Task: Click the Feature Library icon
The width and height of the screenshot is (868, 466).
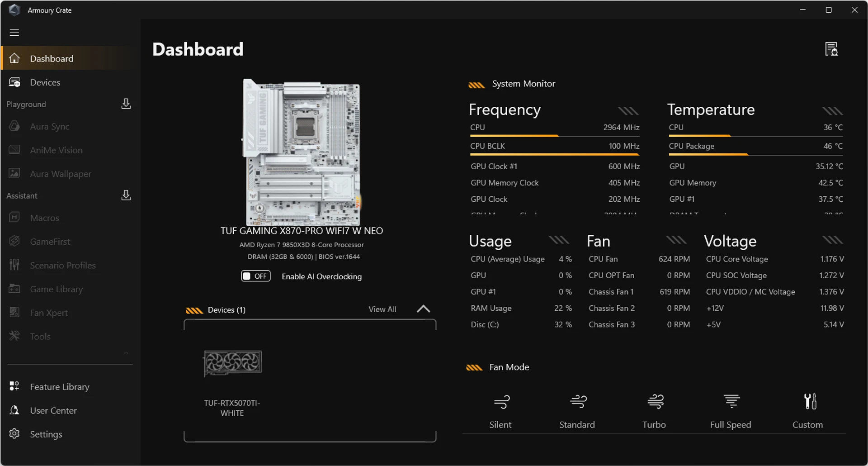Action: point(14,386)
